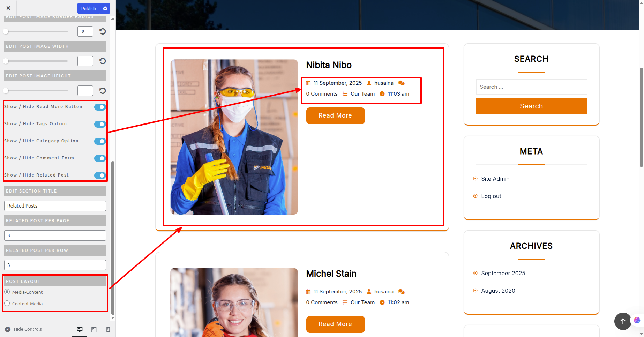This screenshot has width=644, height=337.
Task: Open the Nibita Nibo post title
Action: (x=329, y=65)
